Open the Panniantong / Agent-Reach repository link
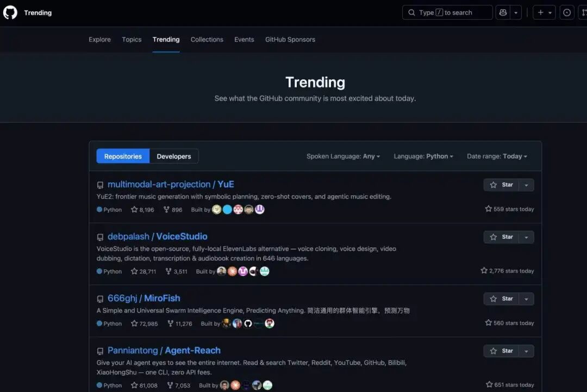The height and width of the screenshot is (392, 587). (x=164, y=351)
